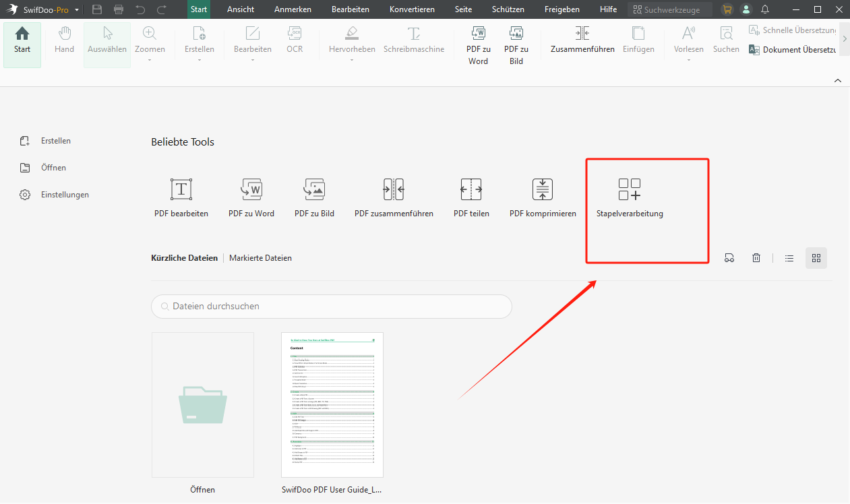Select PDF bearbeiten in Beliebte Tools
Image resolution: width=850 pixels, height=504 pixels.
(x=181, y=190)
